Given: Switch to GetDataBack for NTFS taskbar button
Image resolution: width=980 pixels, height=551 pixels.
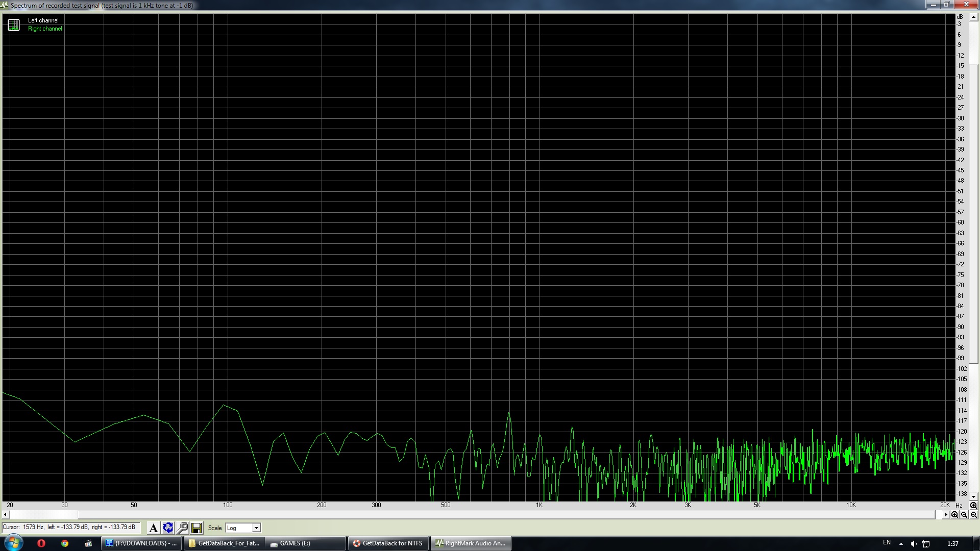Looking at the screenshot, I should point(389,543).
